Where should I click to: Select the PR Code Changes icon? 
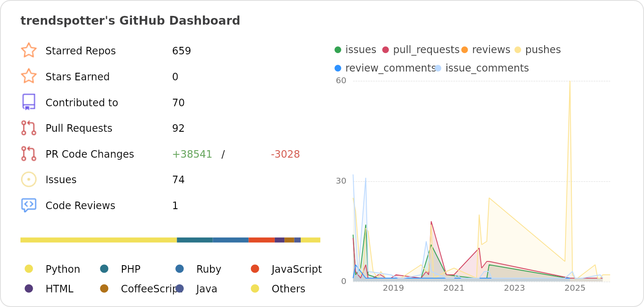[29, 153]
